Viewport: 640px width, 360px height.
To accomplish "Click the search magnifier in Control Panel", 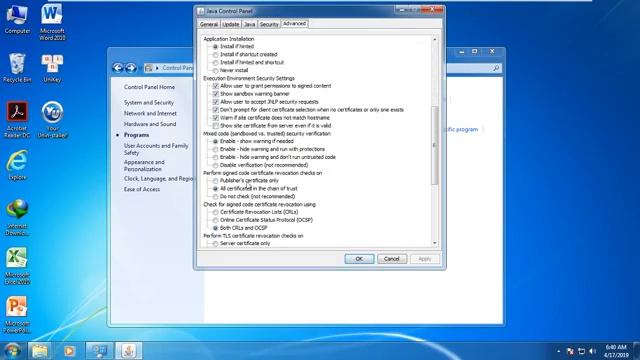I will point(496,68).
